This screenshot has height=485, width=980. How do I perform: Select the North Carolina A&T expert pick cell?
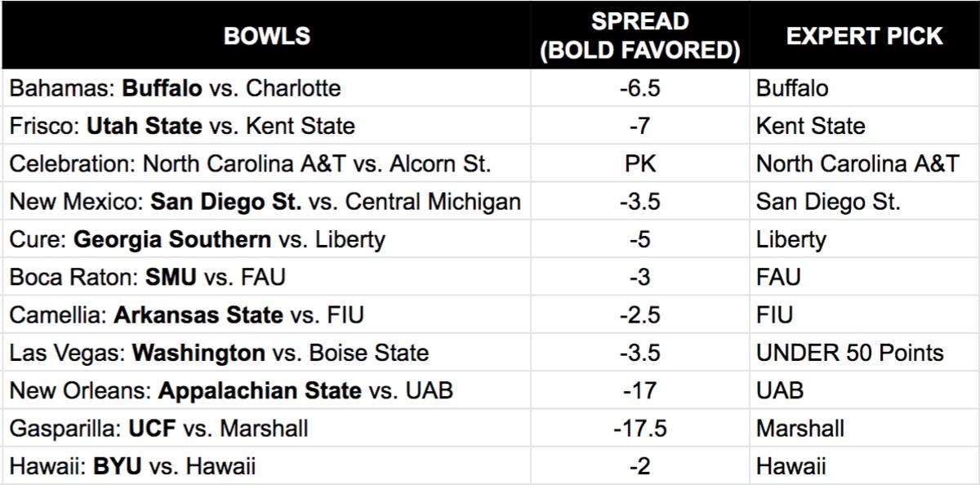857,163
